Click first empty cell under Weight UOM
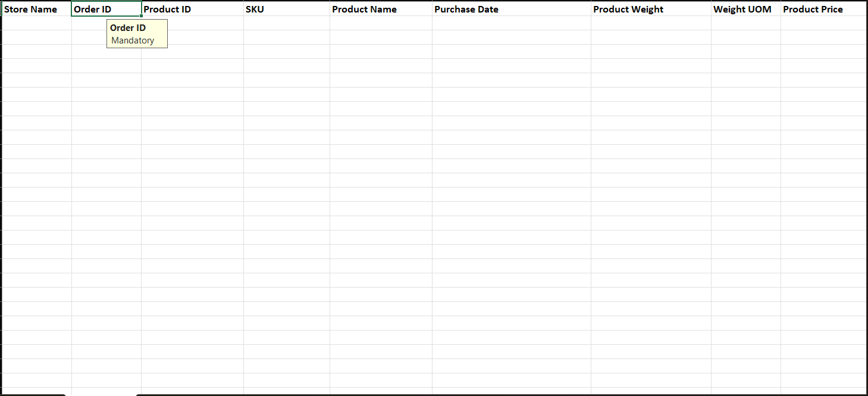The height and width of the screenshot is (396, 868). 745,23
